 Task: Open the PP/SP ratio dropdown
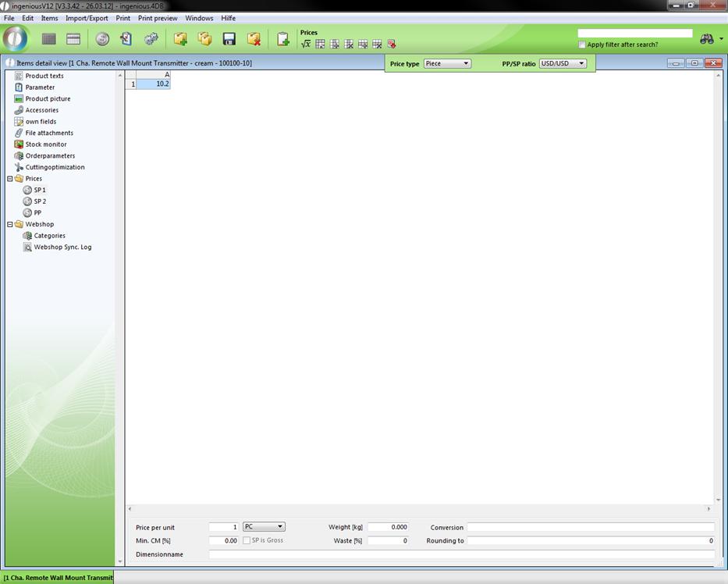(x=563, y=63)
